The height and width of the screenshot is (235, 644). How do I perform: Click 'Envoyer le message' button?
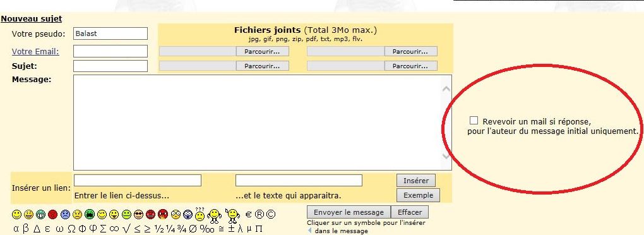pos(349,212)
